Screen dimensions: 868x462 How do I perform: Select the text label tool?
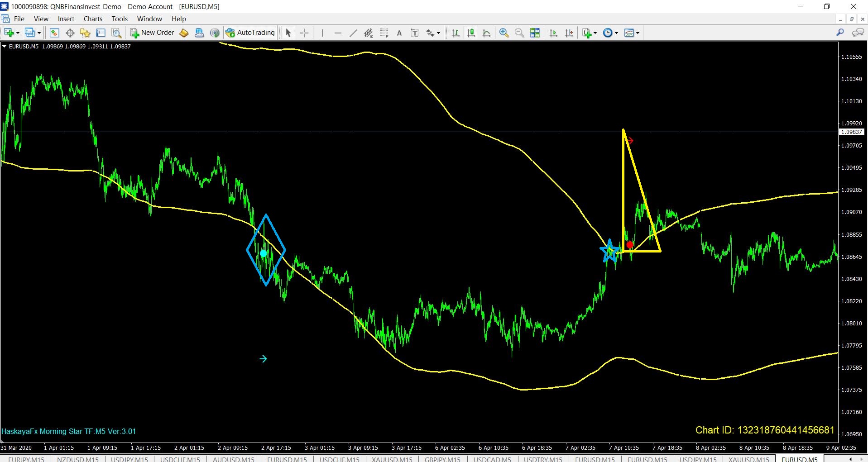(415, 33)
